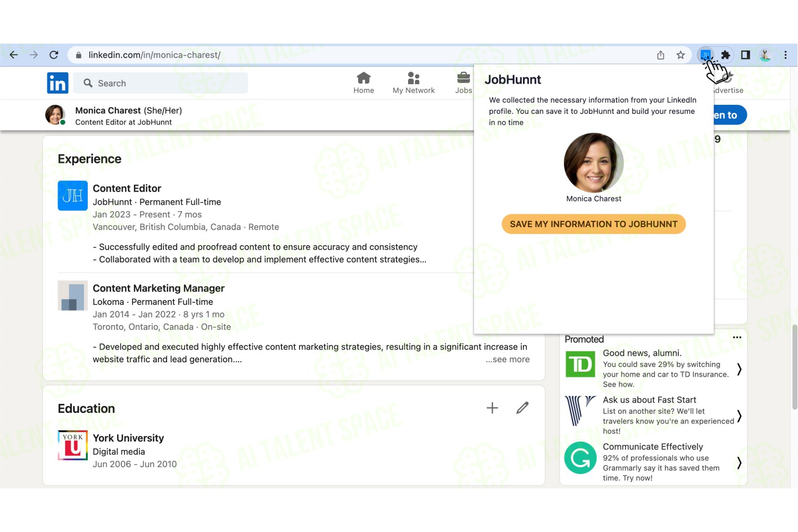Click 'Jun 2006 - Jun 2010' dates
Screen dimensions: 798x532
coord(135,464)
